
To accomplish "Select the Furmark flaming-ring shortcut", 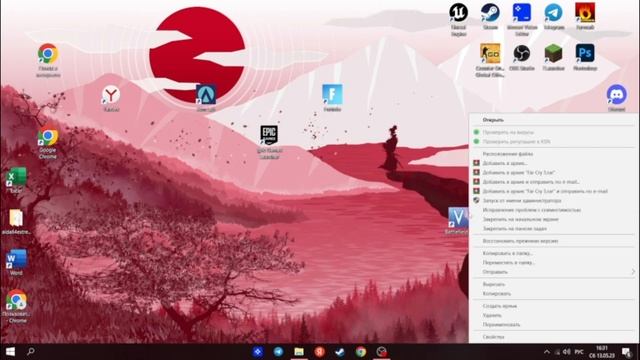I will click(585, 16).
